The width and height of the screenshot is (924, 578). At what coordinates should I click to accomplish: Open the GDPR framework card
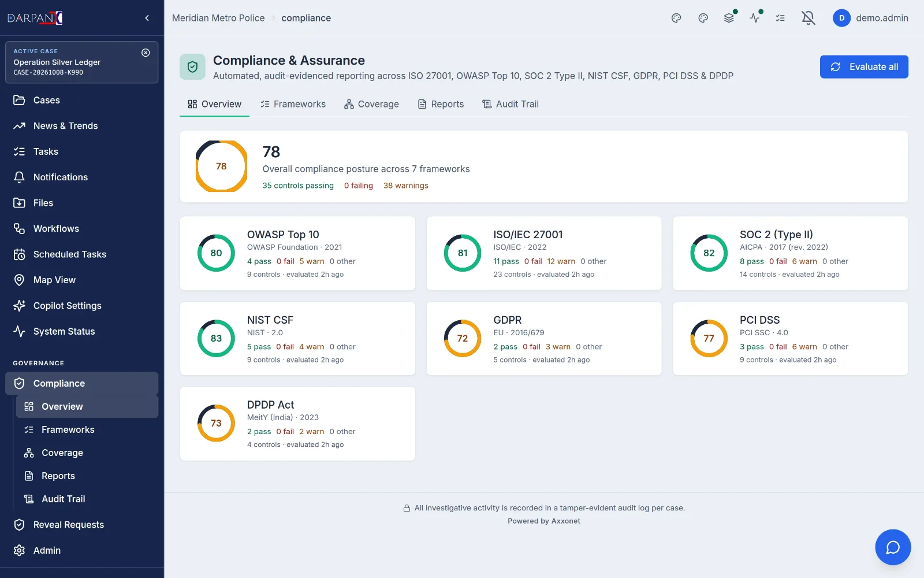point(544,339)
